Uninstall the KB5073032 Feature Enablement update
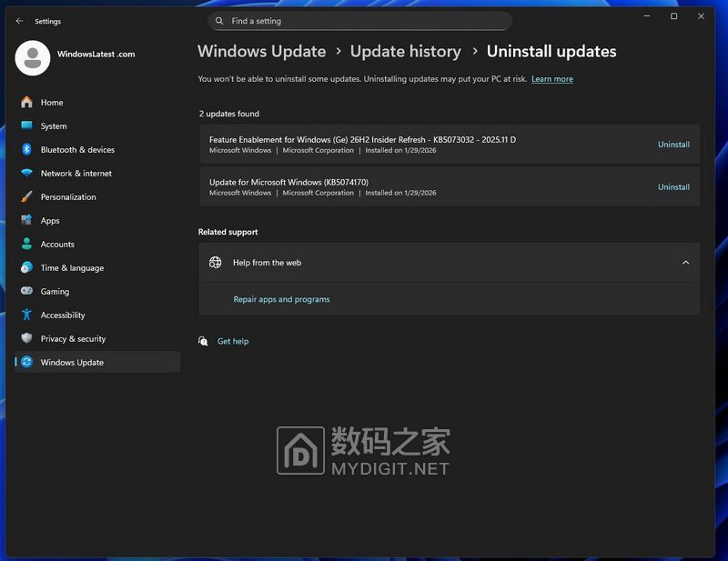 [673, 145]
